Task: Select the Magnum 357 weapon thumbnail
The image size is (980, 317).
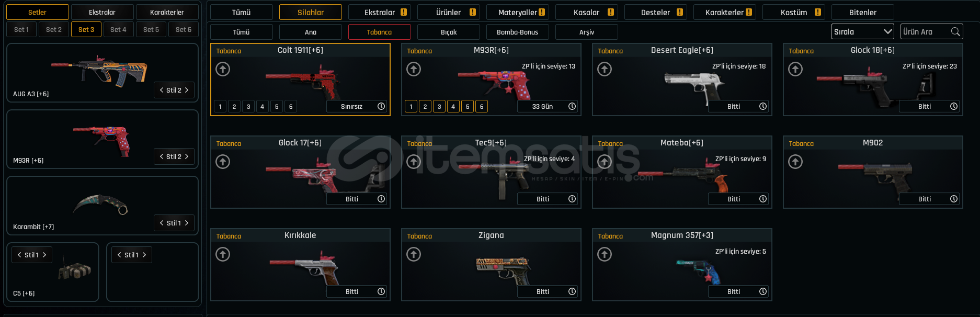Action: tap(698, 271)
